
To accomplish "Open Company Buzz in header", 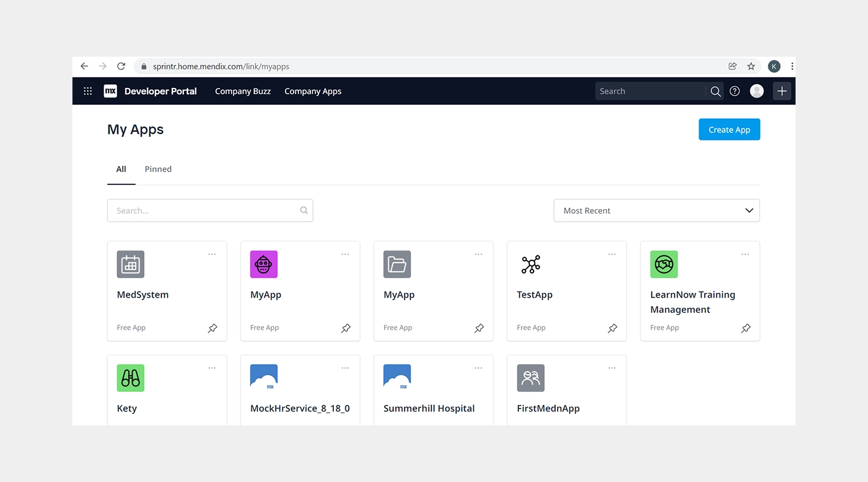I will pyautogui.click(x=243, y=92).
